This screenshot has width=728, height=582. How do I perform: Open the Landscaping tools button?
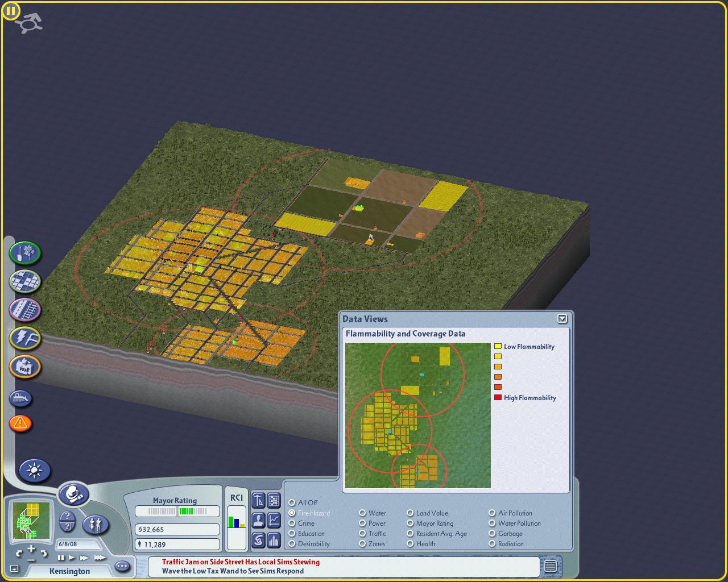coord(25,253)
